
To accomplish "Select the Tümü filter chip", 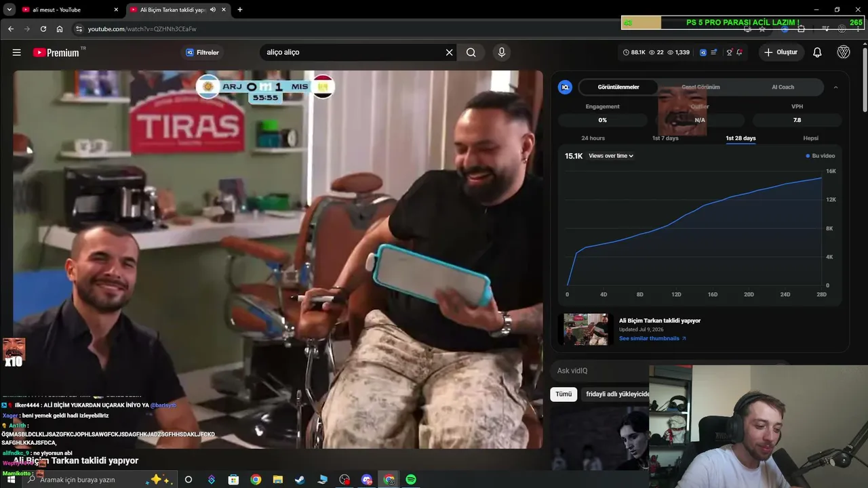I will click(x=564, y=394).
